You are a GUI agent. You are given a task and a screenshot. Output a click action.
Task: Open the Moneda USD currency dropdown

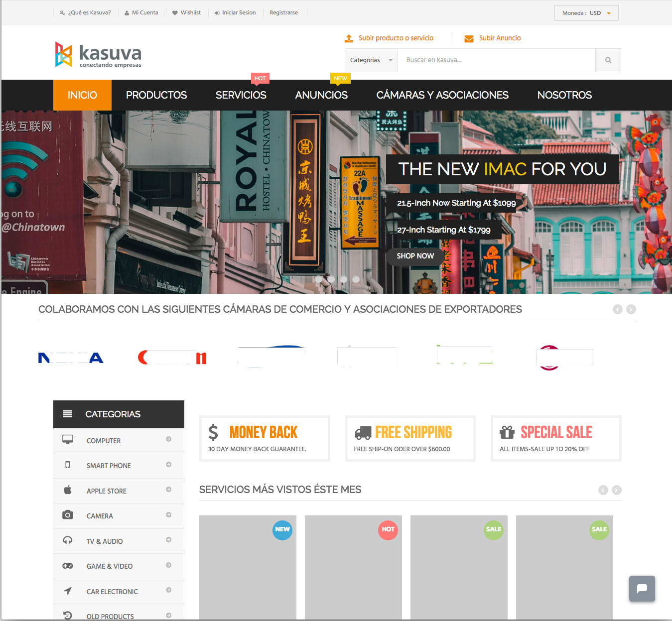point(586,13)
